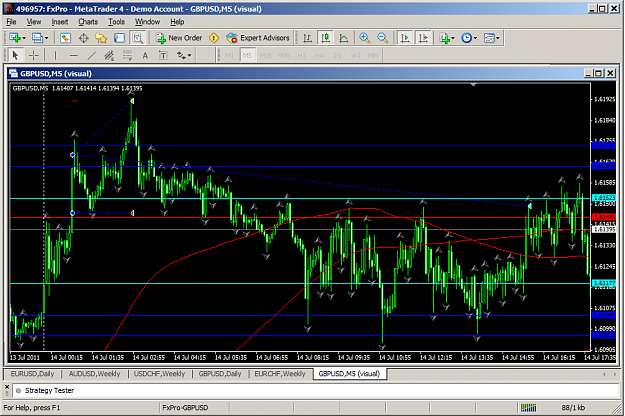
Task: Click the Expert Advisors button
Action: coord(257,38)
